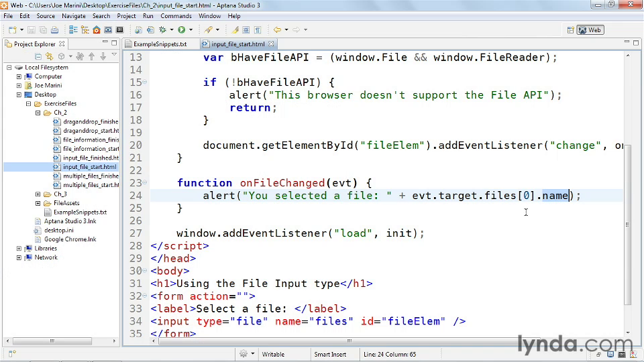
Task: Expand the Libraries tree node
Action: click(x=19, y=248)
